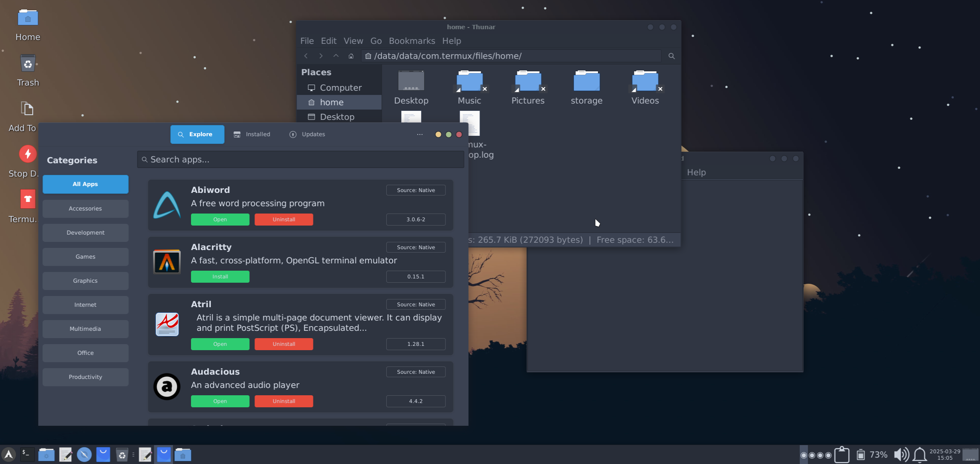The width and height of the screenshot is (980, 464).
Task: Select Desktop in Thunar's Places sidebar
Action: [339, 117]
